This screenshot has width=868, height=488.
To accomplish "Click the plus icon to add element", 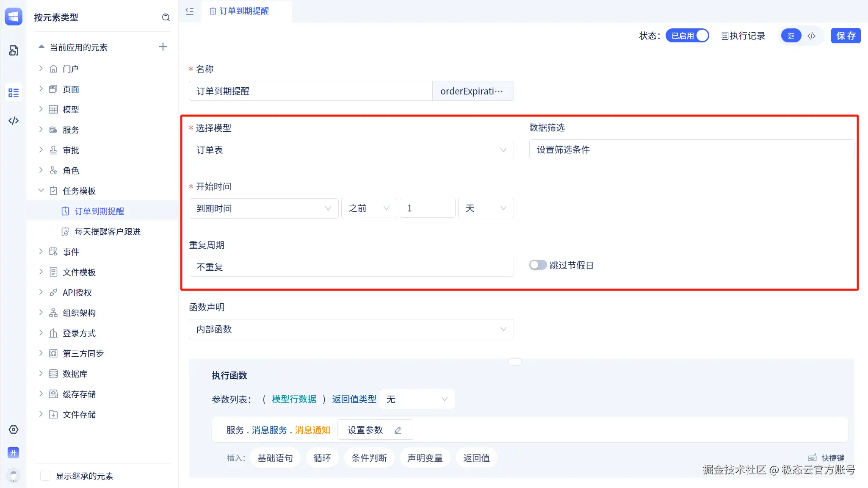I will pyautogui.click(x=163, y=47).
